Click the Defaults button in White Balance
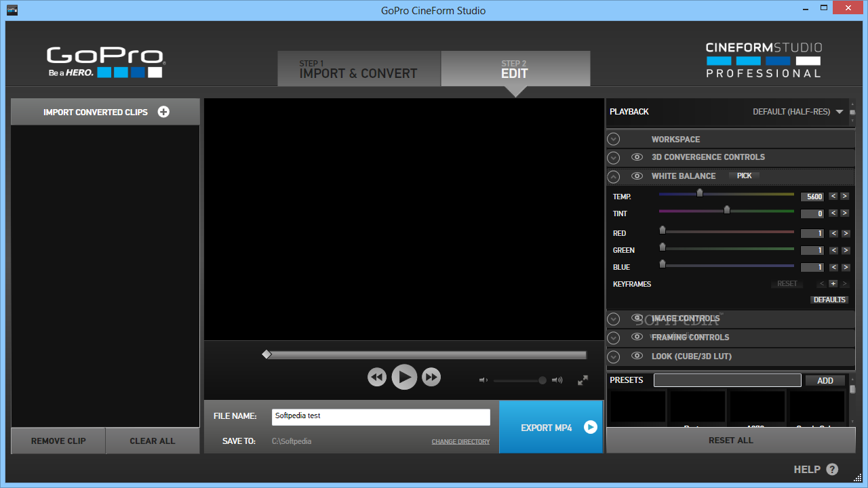Image resolution: width=868 pixels, height=488 pixels. point(829,300)
